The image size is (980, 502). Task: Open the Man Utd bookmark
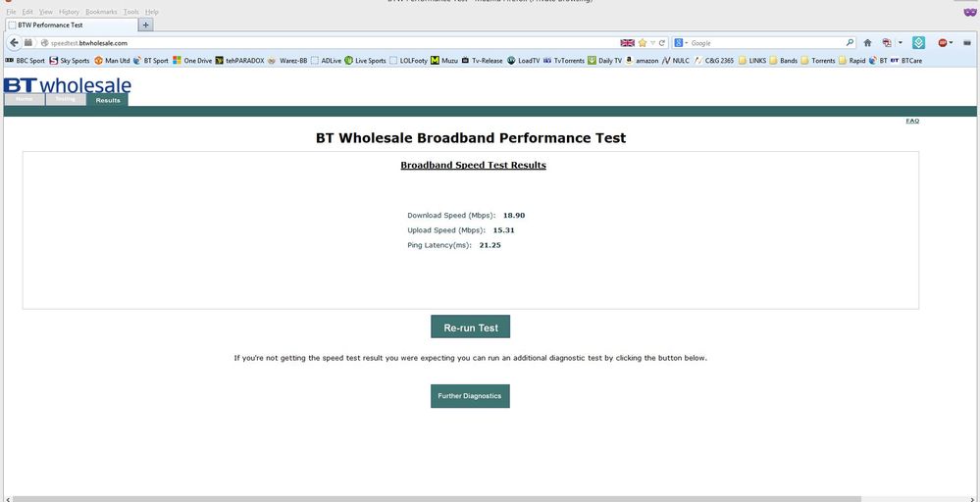[112, 61]
